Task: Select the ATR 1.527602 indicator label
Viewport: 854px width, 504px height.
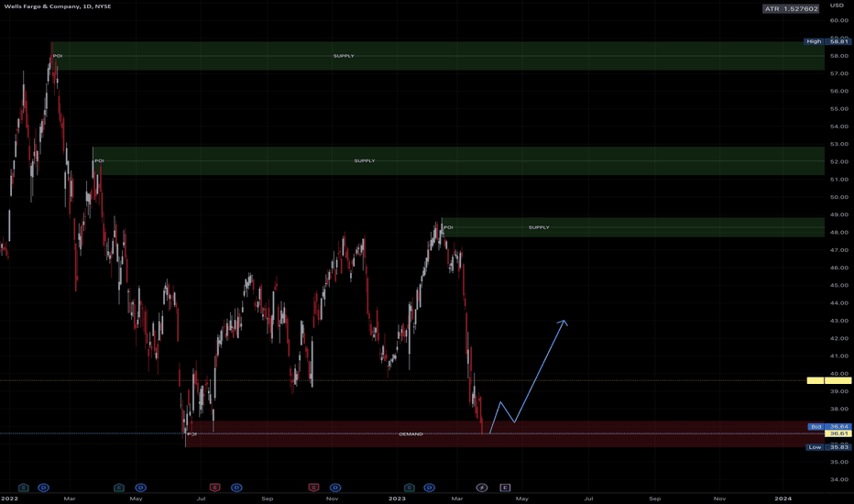Action: (x=791, y=9)
